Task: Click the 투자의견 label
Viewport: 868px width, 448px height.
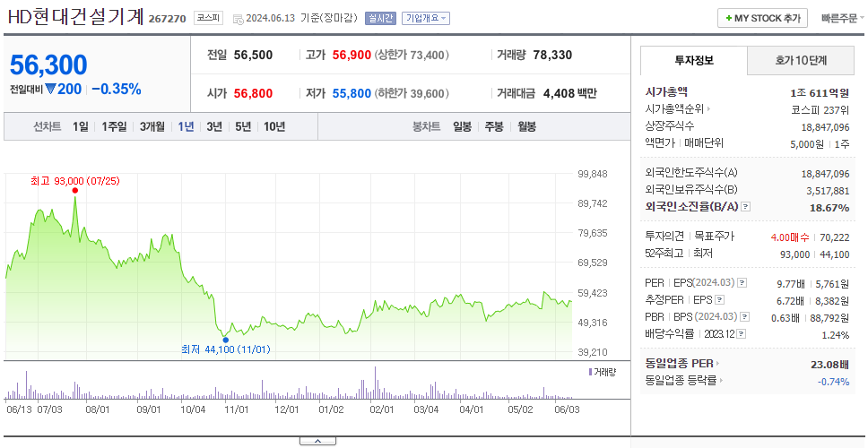Action: [664, 237]
